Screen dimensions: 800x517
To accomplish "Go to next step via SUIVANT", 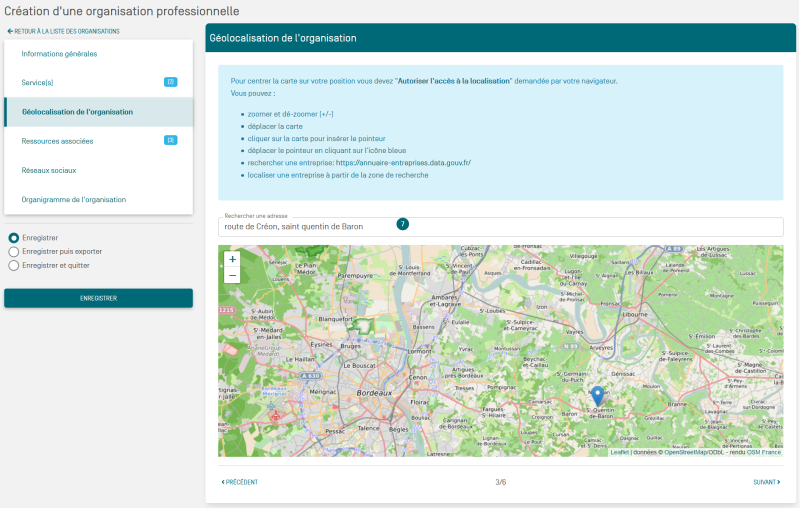I will [767, 482].
